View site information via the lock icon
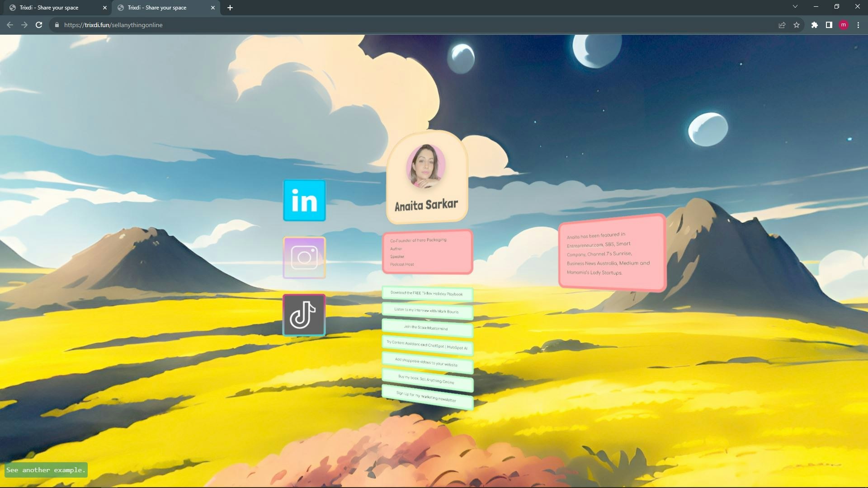This screenshot has height=488, width=868. click(57, 25)
